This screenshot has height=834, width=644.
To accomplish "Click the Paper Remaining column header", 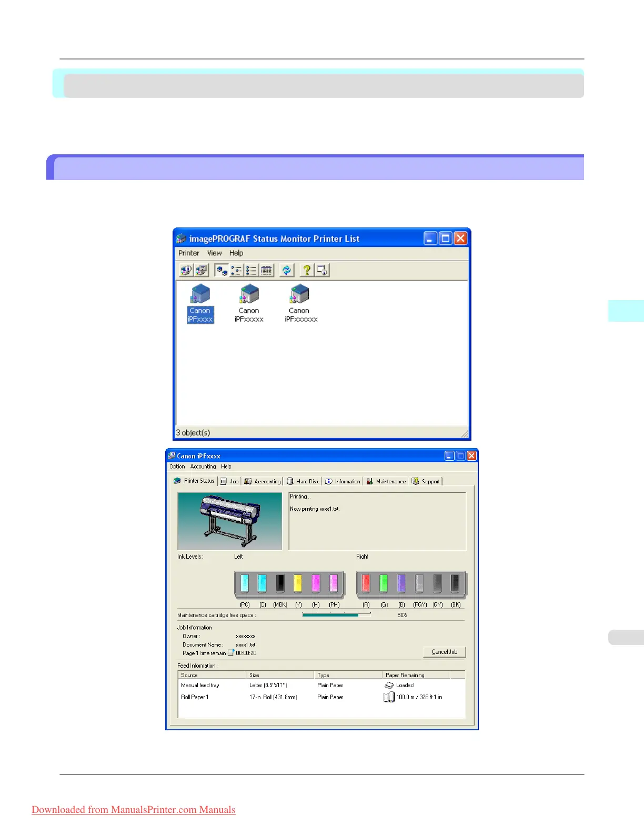I will (x=416, y=675).
